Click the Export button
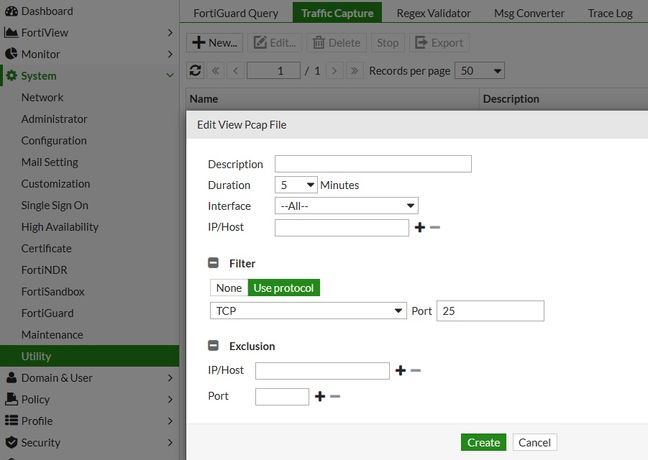 coord(439,43)
